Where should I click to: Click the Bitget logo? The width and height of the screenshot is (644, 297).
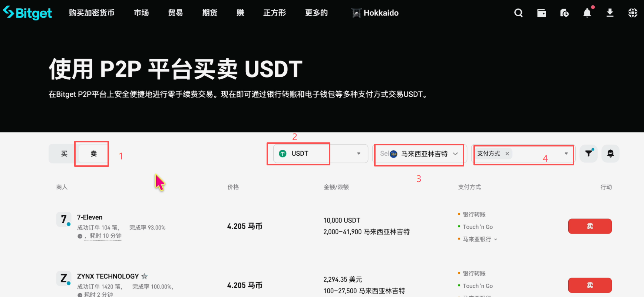pyautogui.click(x=27, y=13)
